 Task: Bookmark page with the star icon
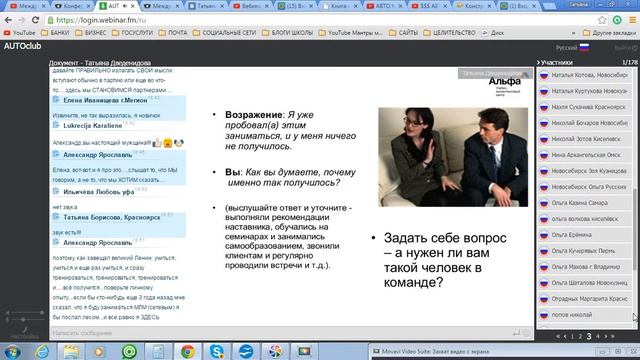pyautogui.click(x=602, y=20)
